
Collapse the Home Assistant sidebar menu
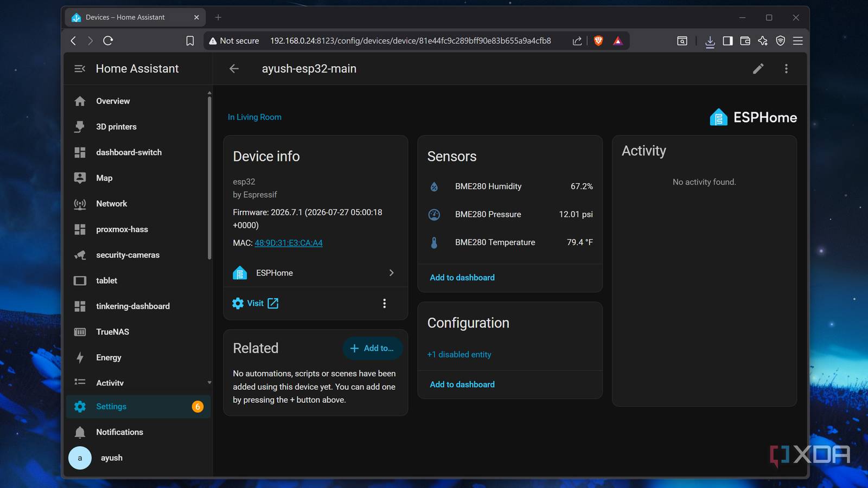80,69
